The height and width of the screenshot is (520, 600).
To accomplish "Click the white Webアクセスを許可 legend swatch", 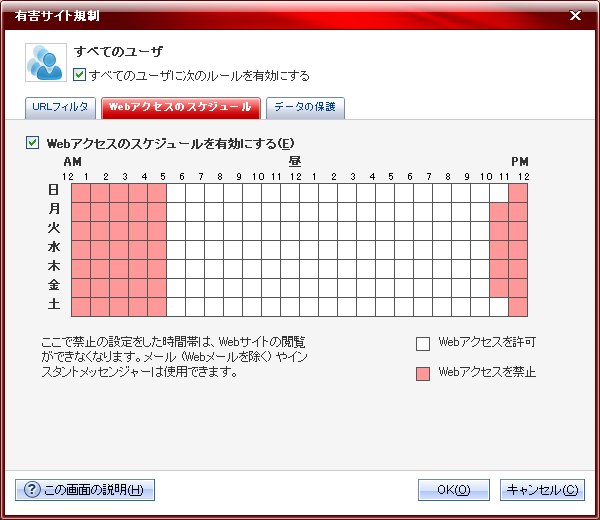I will pos(423,344).
